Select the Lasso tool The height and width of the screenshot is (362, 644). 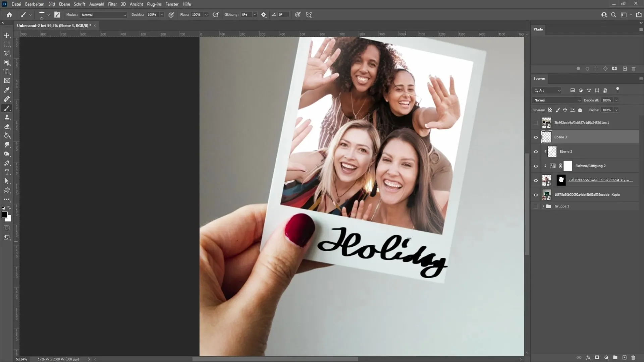pos(7,53)
